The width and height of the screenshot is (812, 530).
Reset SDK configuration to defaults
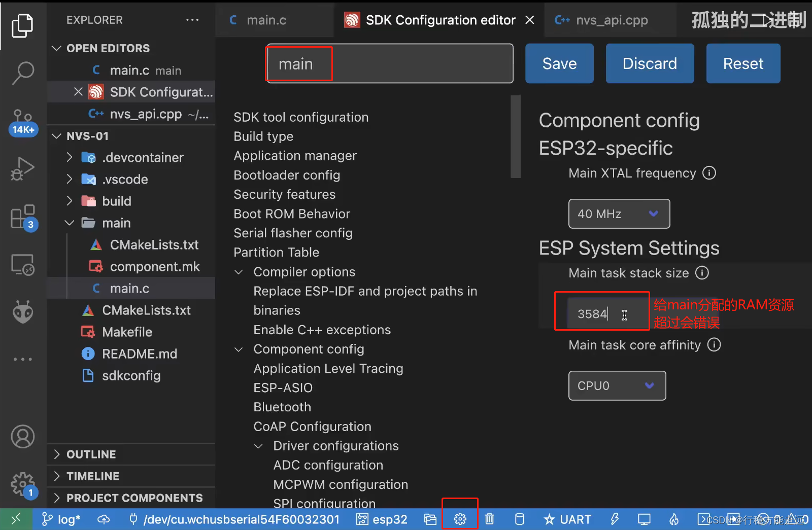[x=743, y=63]
